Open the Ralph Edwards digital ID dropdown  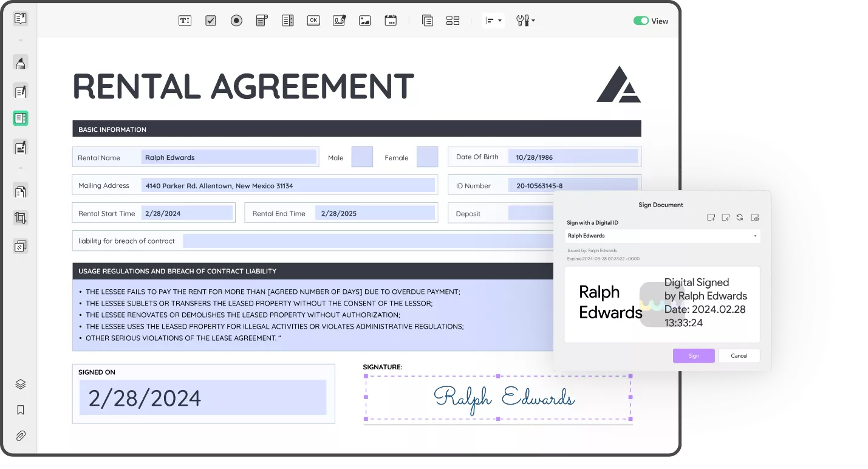click(x=662, y=236)
